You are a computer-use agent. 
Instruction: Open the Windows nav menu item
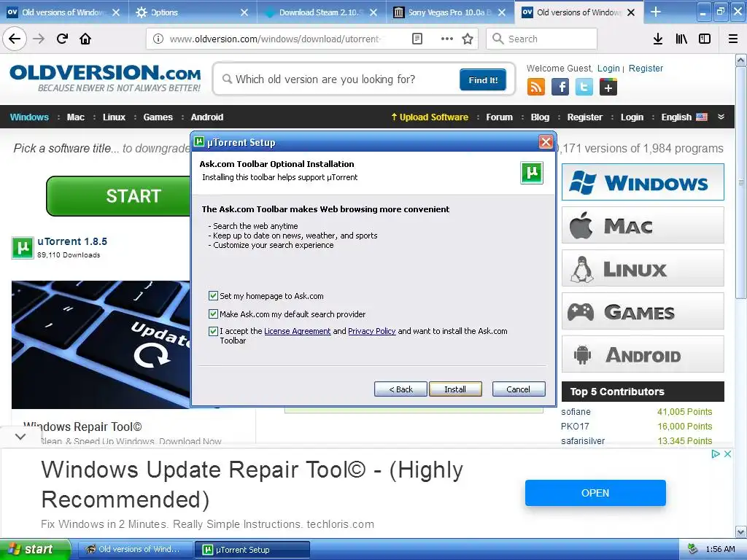click(29, 117)
